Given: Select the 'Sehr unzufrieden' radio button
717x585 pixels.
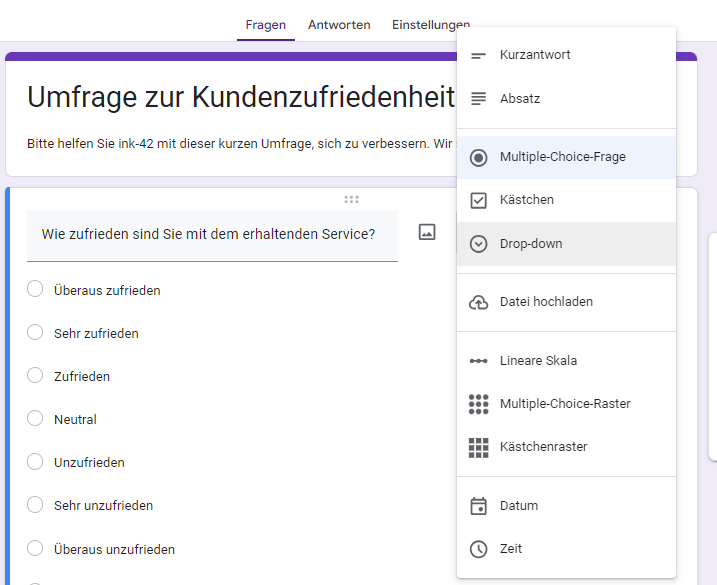Looking at the screenshot, I should point(35,505).
